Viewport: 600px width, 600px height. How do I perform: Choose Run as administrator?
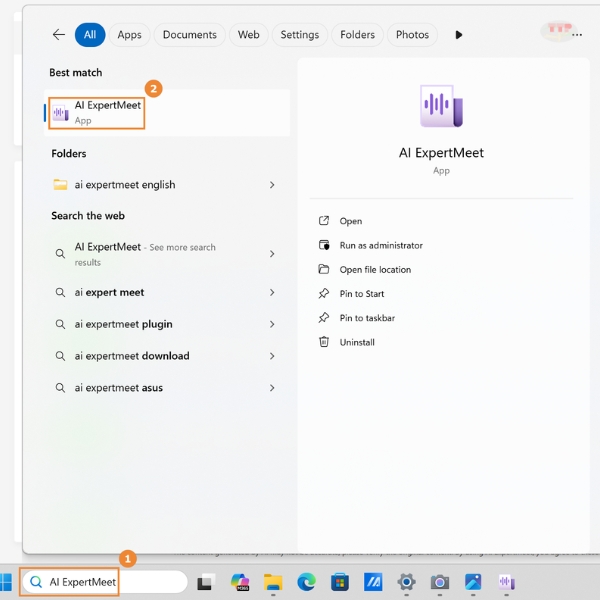click(x=380, y=245)
